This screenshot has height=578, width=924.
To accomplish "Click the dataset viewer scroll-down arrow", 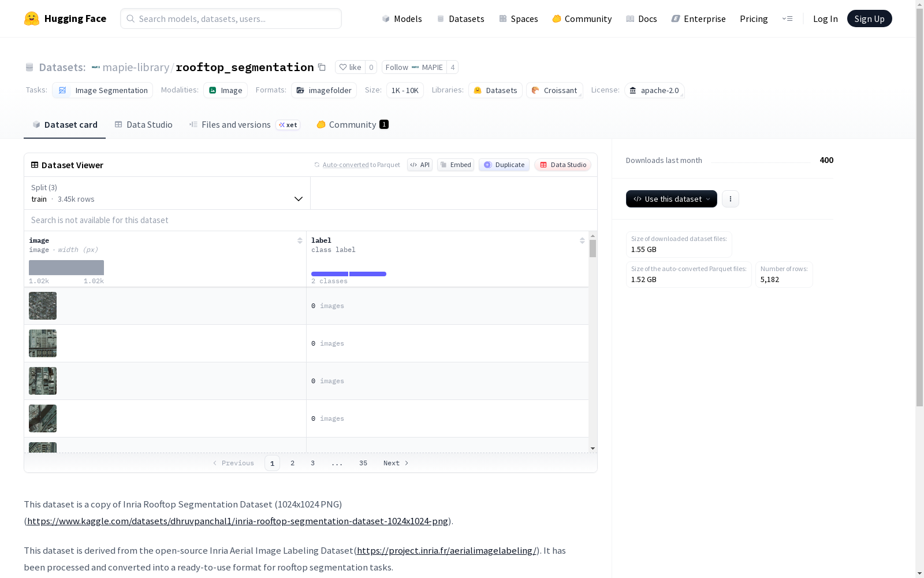I will pyautogui.click(x=593, y=449).
